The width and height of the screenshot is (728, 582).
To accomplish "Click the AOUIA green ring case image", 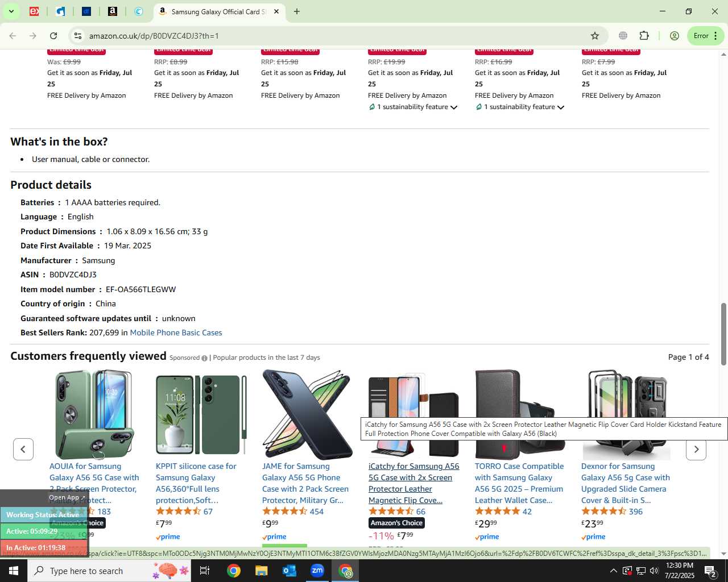I will 94,414.
